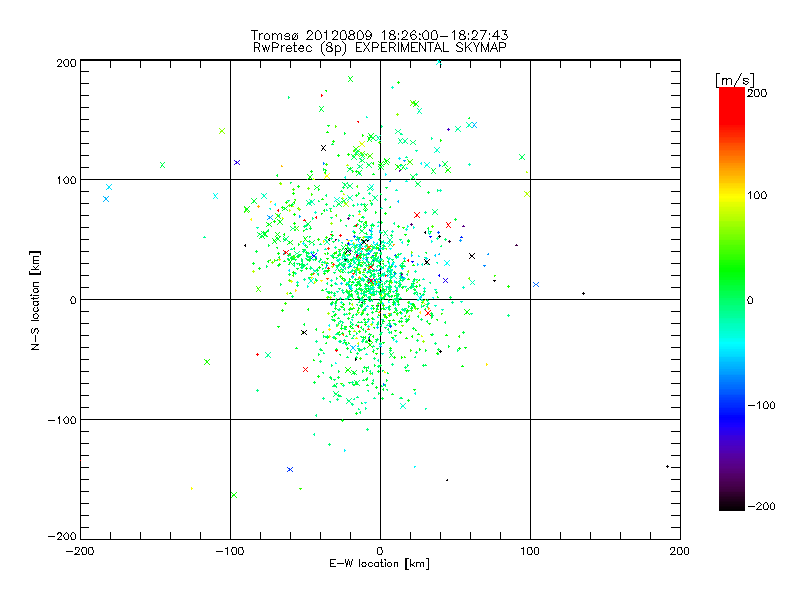This screenshot has width=800, height=600.
Task: Click the x-axis tick label '-100'
Action: tap(230, 552)
